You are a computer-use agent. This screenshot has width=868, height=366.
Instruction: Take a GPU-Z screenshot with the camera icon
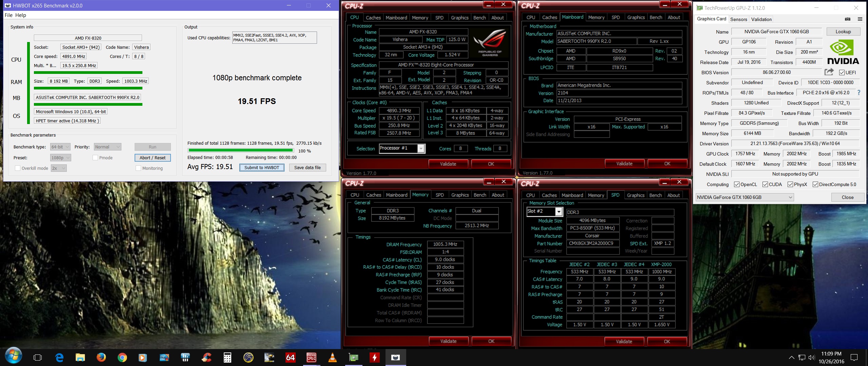848,19
